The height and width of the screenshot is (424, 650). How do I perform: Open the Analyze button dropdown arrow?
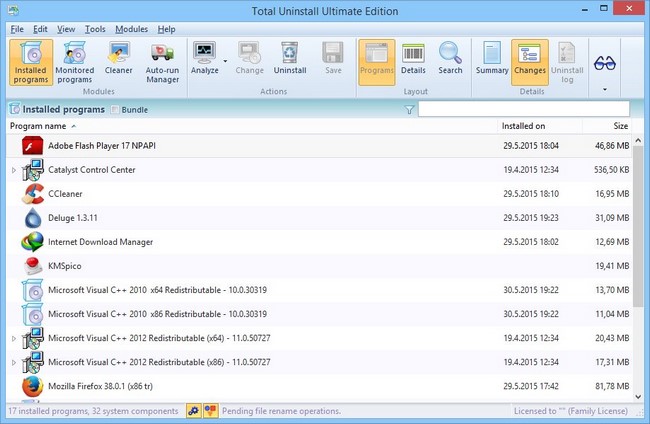pyautogui.click(x=225, y=62)
